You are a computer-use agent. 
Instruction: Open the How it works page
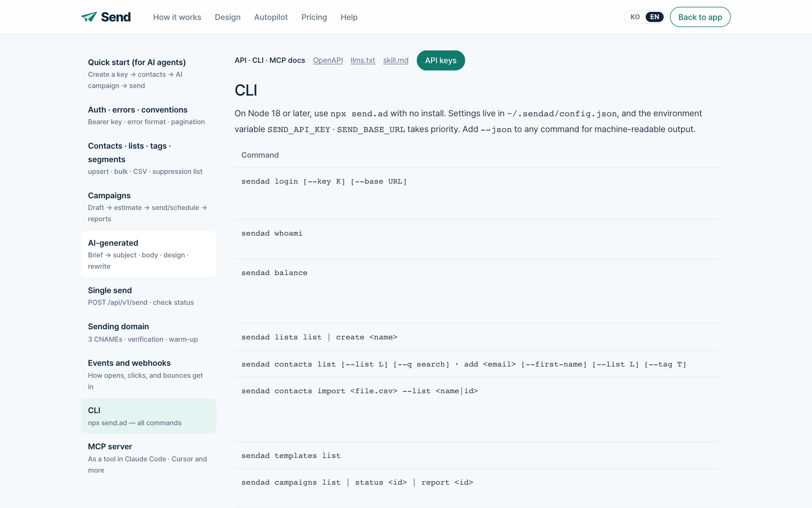coord(177,17)
